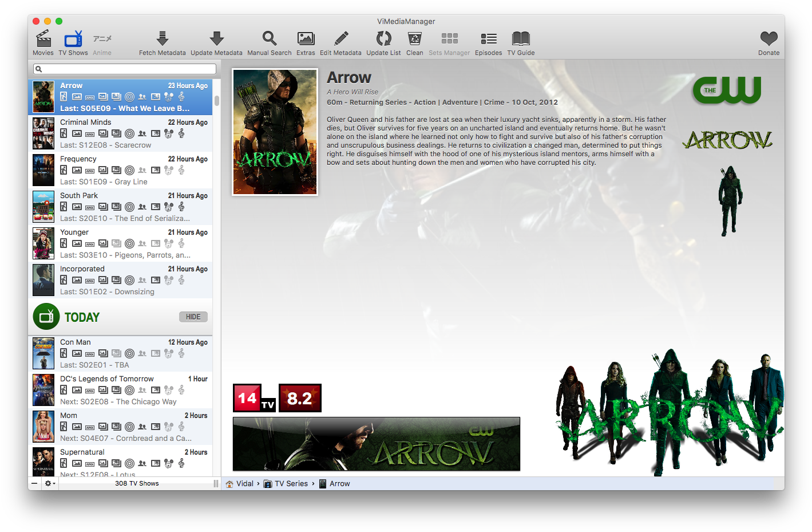Open the Episodes list view
Image resolution: width=812 pixels, height=532 pixels.
(488, 39)
